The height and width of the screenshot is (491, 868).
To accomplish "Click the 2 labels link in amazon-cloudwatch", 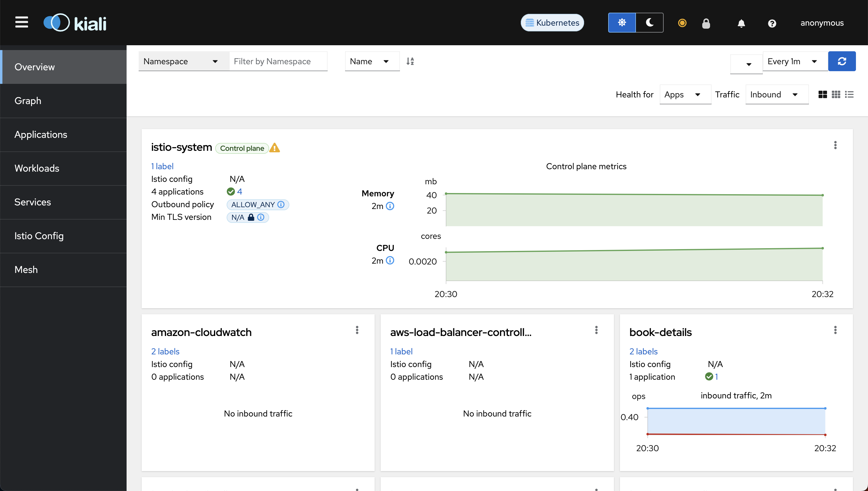I will (165, 351).
